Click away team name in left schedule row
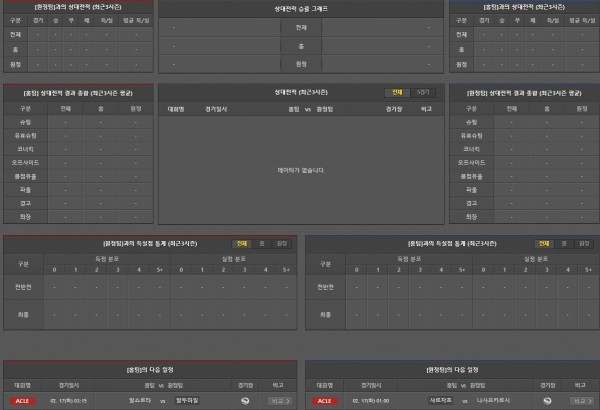Viewport: 600px width, 410px height. 188,400
